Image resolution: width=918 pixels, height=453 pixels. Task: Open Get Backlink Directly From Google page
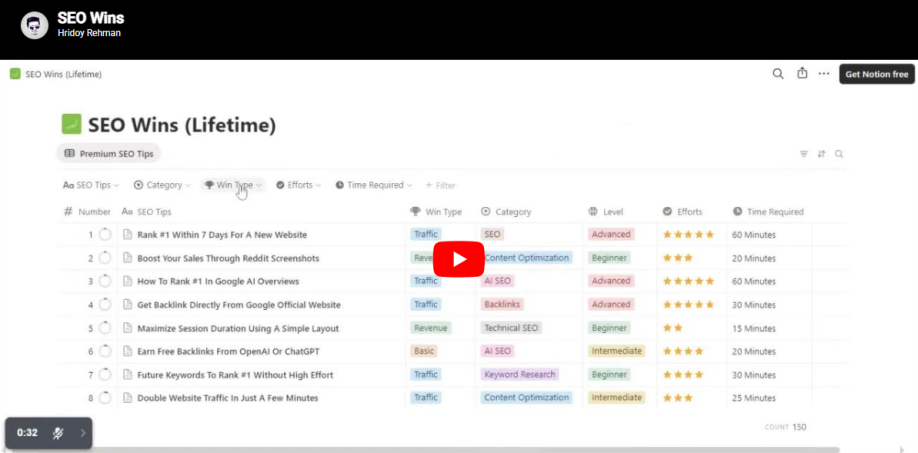click(238, 305)
